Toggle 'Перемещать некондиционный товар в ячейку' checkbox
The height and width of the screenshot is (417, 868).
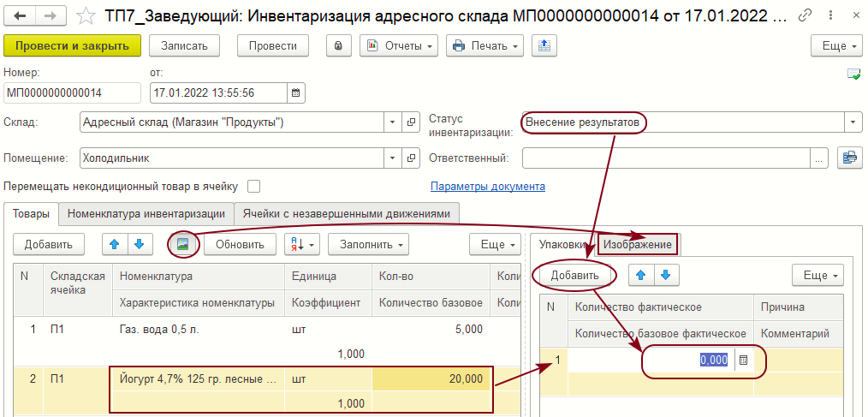tap(253, 187)
